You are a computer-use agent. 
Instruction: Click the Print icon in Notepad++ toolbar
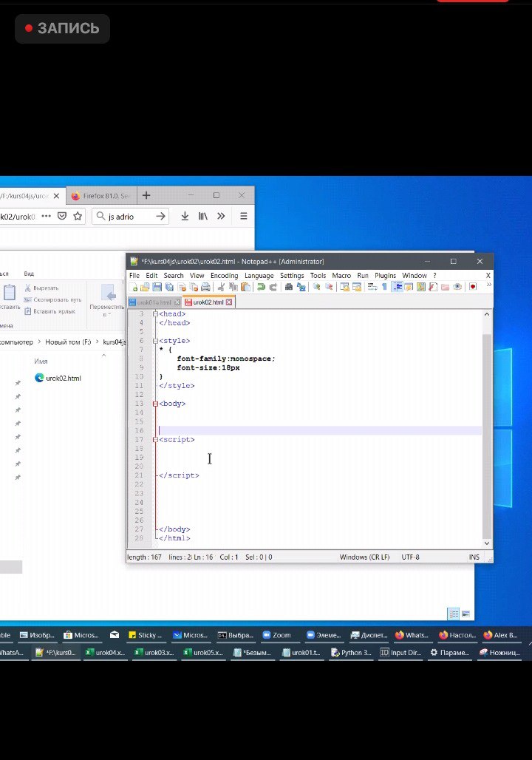[205, 287]
